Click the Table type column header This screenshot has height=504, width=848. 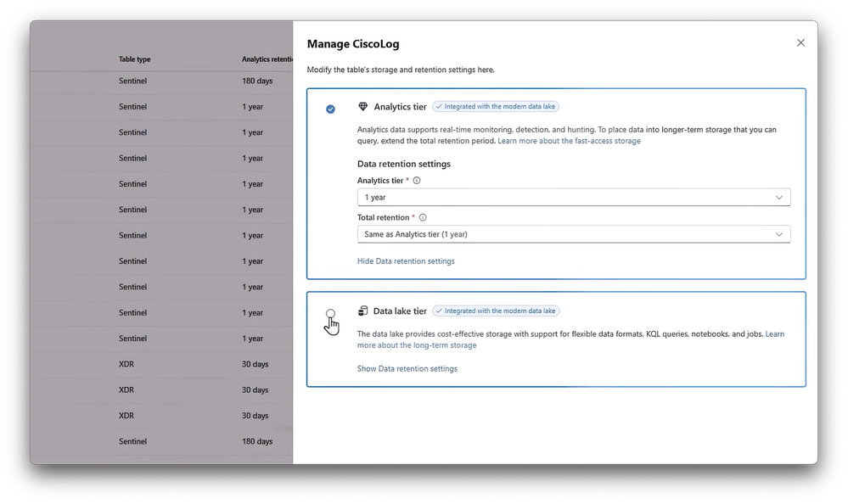pyautogui.click(x=135, y=59)
